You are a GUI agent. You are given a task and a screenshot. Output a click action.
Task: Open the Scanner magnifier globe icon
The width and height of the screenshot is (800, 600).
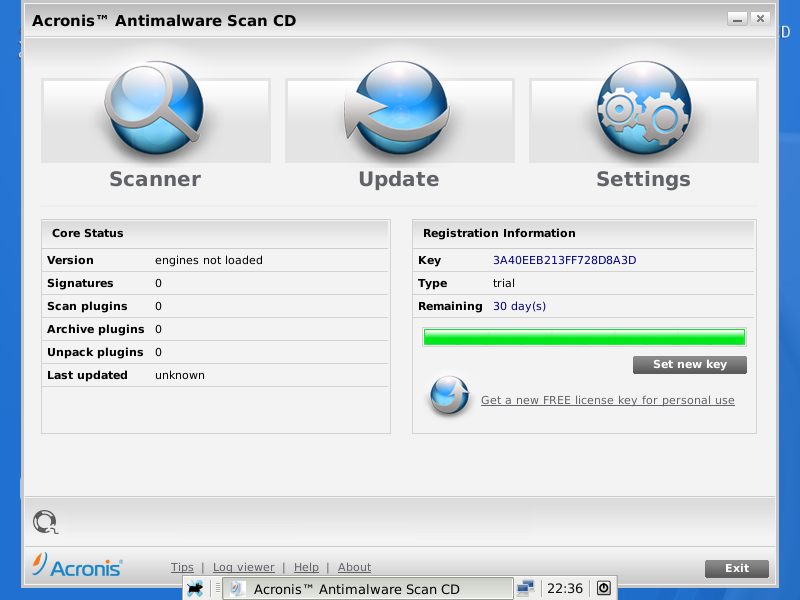pos(155,108)
